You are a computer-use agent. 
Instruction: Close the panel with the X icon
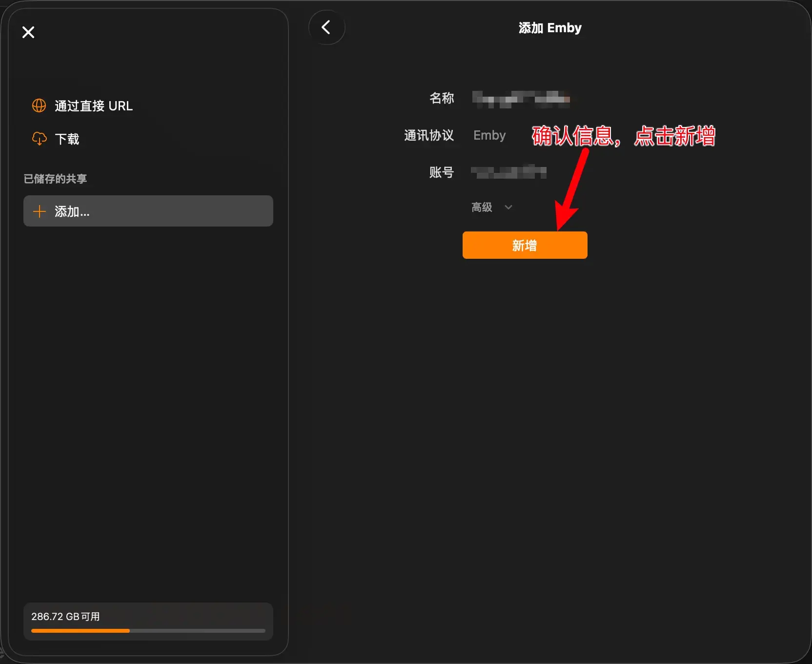(28, 32)
